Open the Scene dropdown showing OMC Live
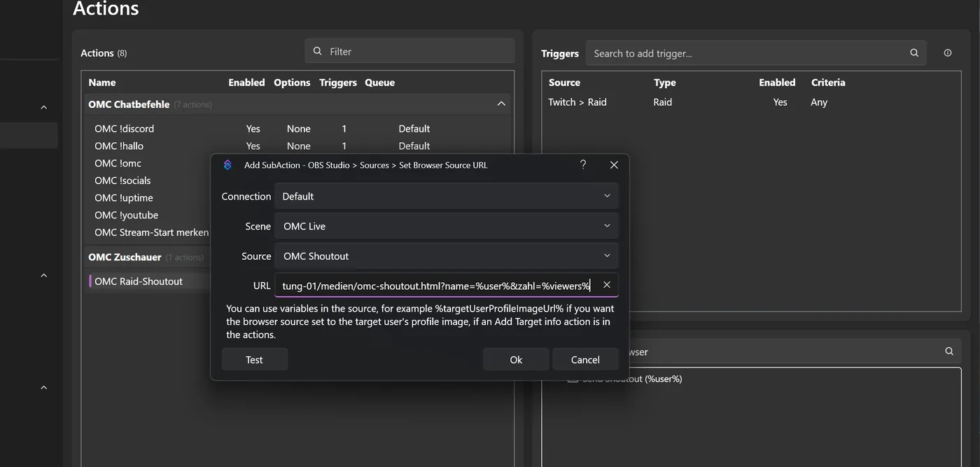The height and width of the screenshot is (467, 980). tap(447, 226)
